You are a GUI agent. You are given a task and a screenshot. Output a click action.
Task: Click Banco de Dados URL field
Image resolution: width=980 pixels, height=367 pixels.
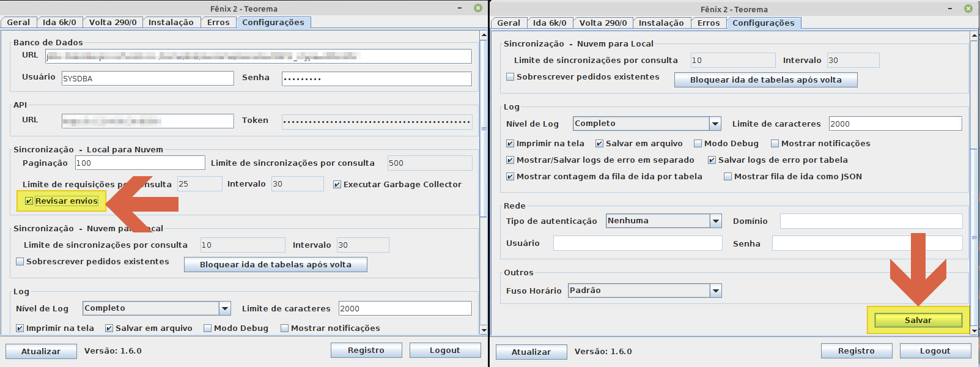pyautogui.click(x=259, y=56)
